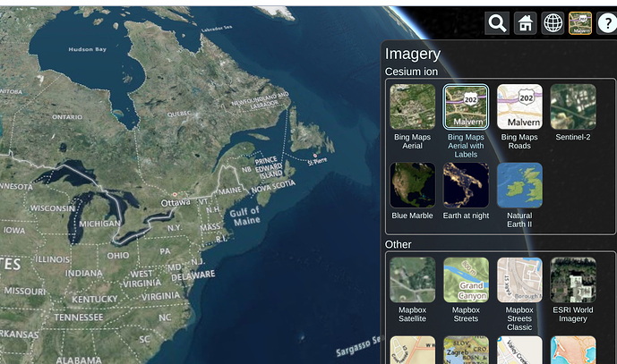The width and height of the screenshot is (617, 364).
Task: Click the St-Pierre label near Newfoundland
Action: 317,161
